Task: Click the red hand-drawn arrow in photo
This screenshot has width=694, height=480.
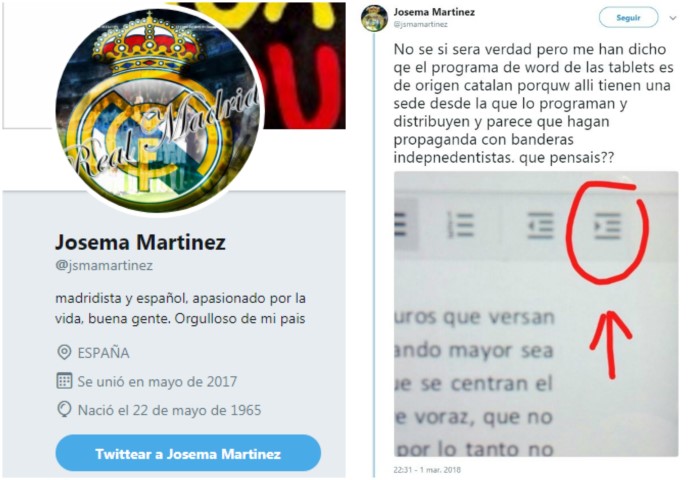Action: (611, 345)
